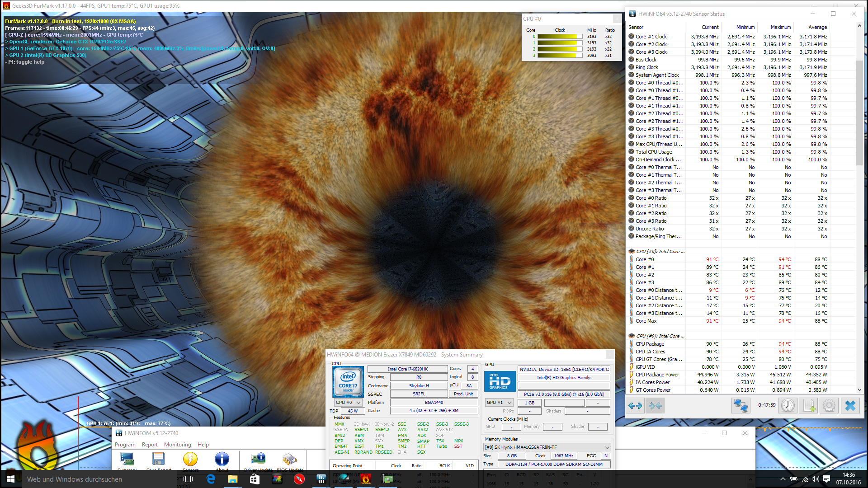
Task: Close the small CPU #0 clock panel
Action: 617,19
